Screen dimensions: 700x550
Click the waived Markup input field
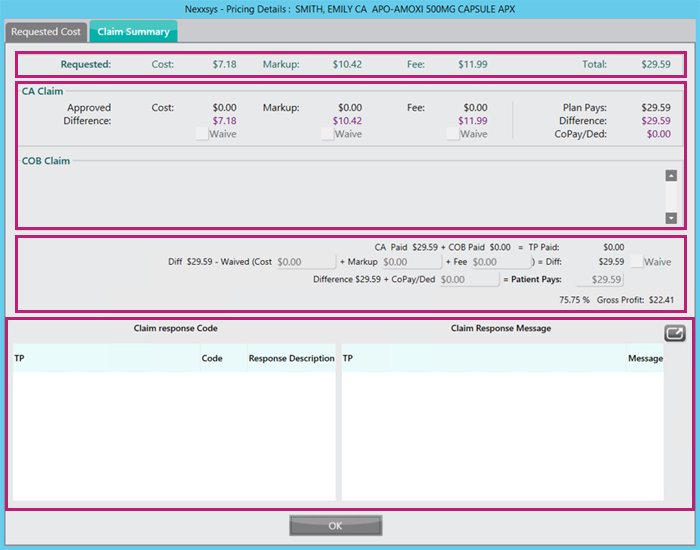[x=411, y=262]
